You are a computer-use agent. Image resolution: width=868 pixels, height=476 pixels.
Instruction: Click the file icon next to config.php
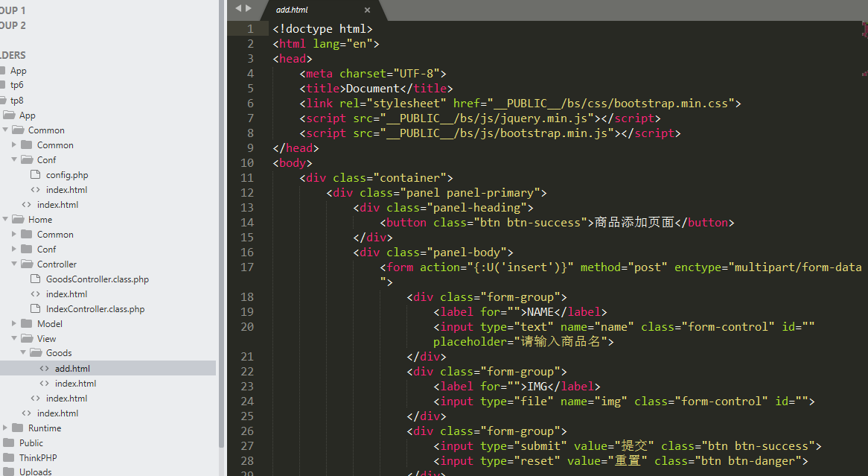[x=35, y=175]
